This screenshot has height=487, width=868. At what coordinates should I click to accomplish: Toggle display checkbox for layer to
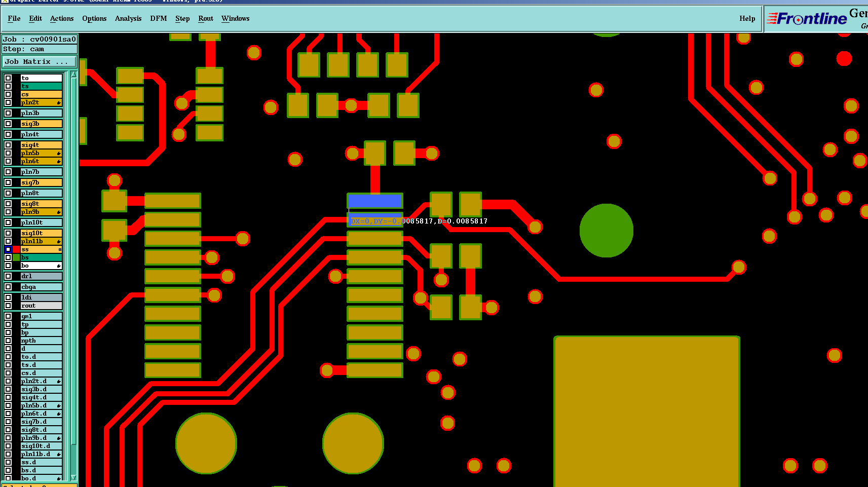[x=8, y=78]
